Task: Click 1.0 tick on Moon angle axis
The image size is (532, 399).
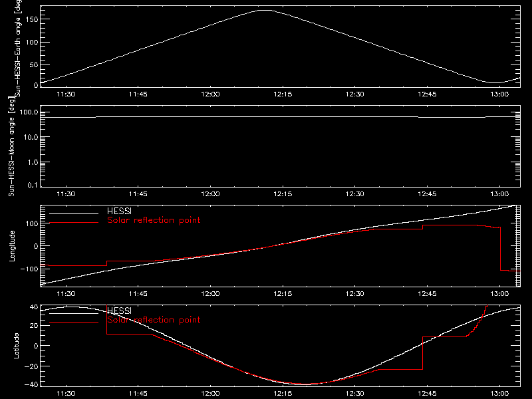Action: (x=33, y=162)
